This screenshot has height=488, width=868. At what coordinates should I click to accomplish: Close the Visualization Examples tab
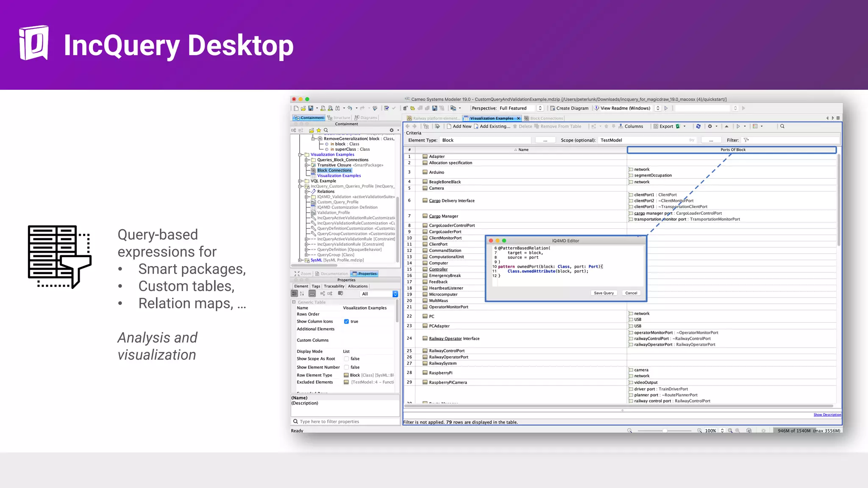[x=518, y=119]
